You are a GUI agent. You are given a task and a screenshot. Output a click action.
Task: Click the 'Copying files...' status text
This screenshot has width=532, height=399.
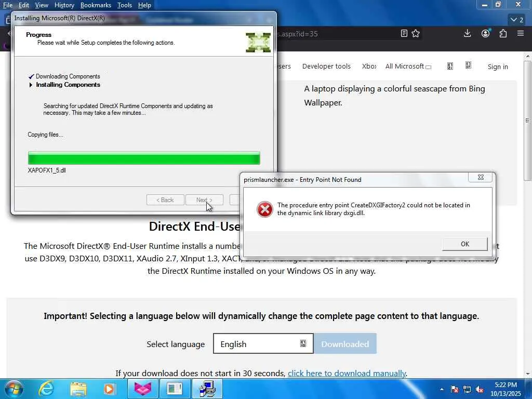tap(46, 135)
